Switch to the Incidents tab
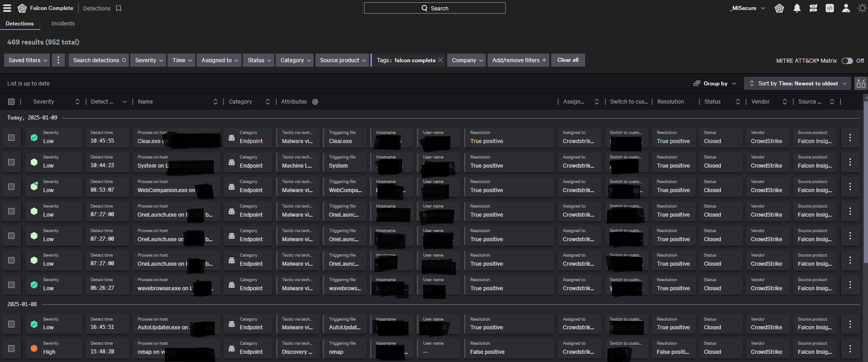This screenshot has height=362, width=868. pyautogui.click(x=63, y=24)
